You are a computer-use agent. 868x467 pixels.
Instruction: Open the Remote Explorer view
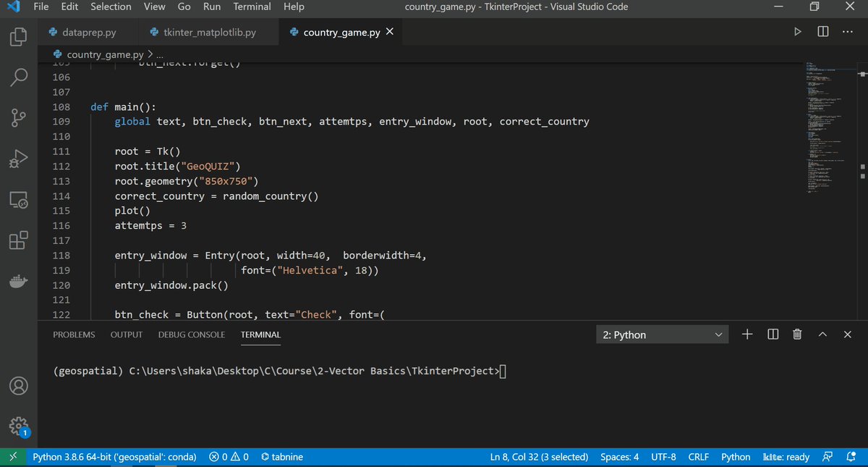(18, 199)
